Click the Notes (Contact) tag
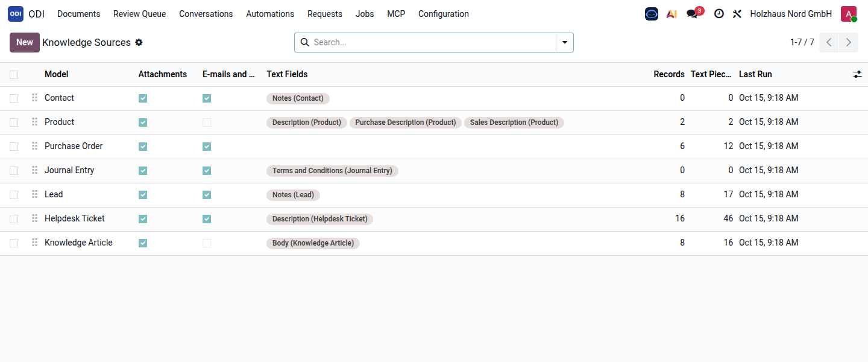Image resolution: width=868 pixels, height=362 pixels. pyautogui.click(x=298, y=98)
